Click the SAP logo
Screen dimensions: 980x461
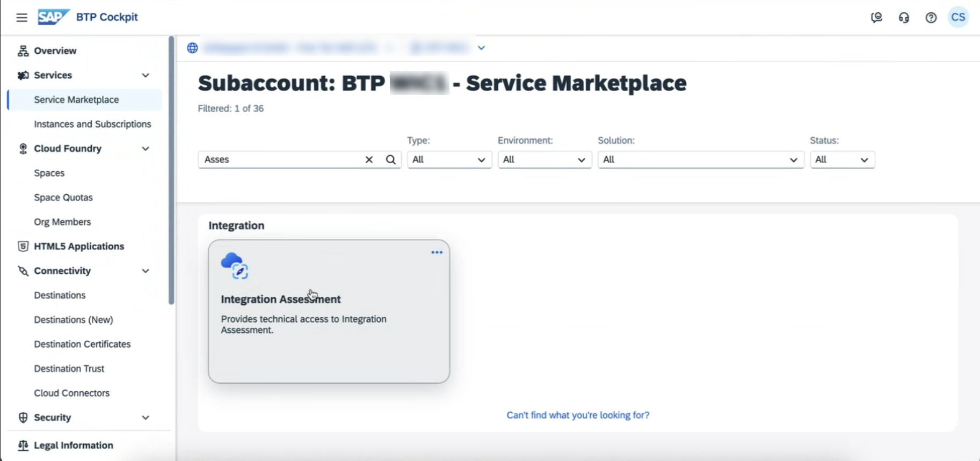point(53,17)
